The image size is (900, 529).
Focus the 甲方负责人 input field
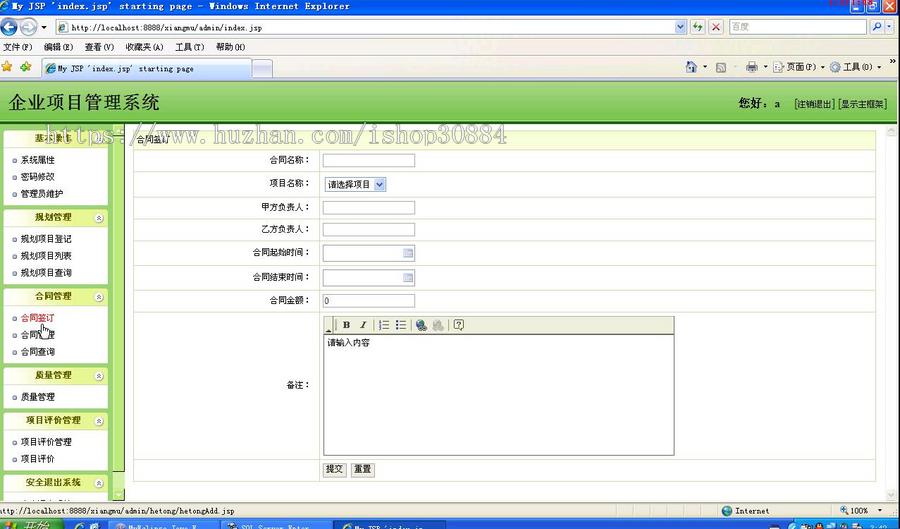pos(368,208)
